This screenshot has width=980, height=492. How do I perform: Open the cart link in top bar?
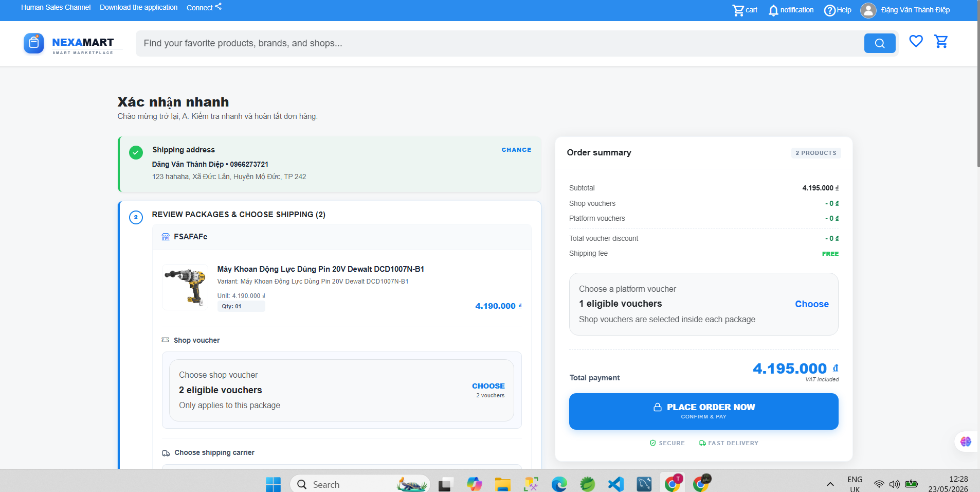[x=745, y=10]
